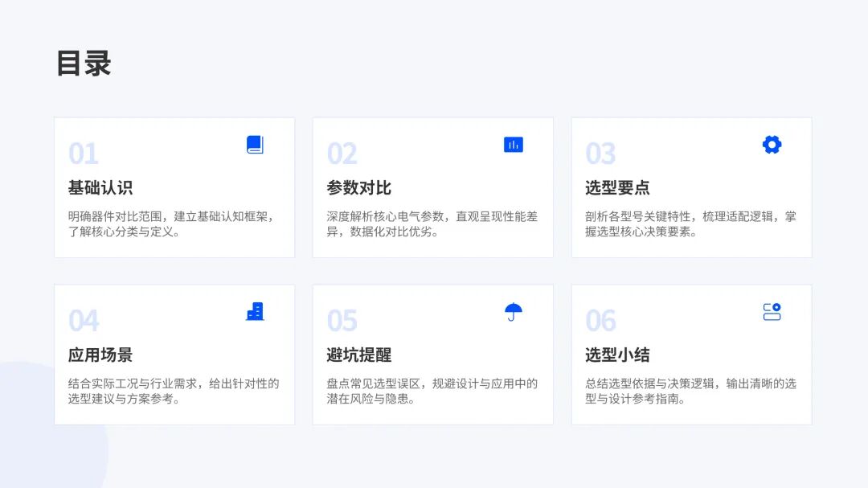Click the number 06 label
868x488 pixels.
click(x=600, y=321)
